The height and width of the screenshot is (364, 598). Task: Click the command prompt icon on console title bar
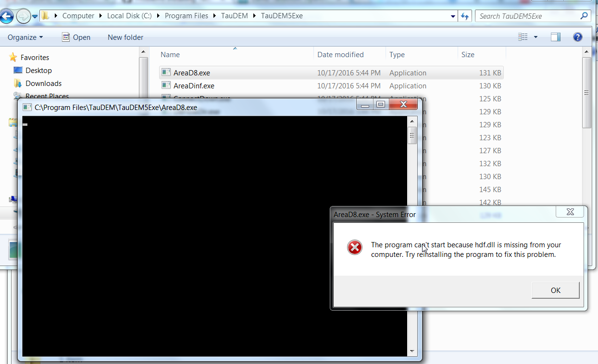[x=26, y=107]
